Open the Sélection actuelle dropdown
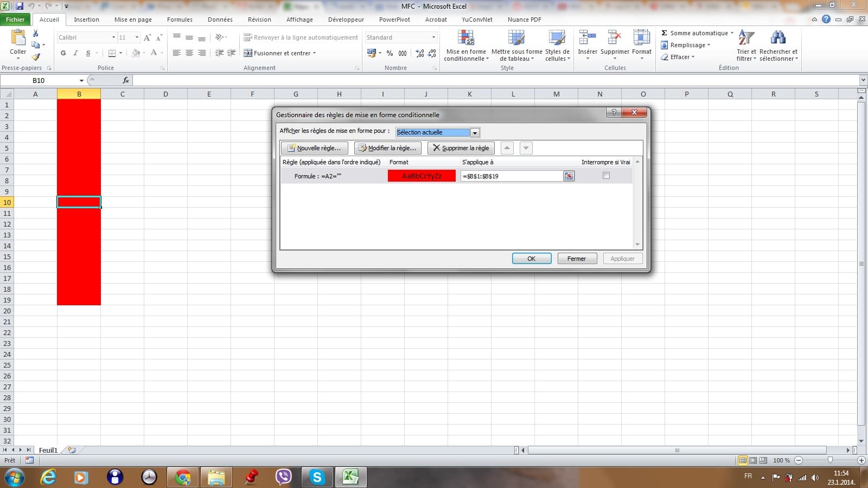868x488 pixels. pyautogui.click(x=475, y=133)
